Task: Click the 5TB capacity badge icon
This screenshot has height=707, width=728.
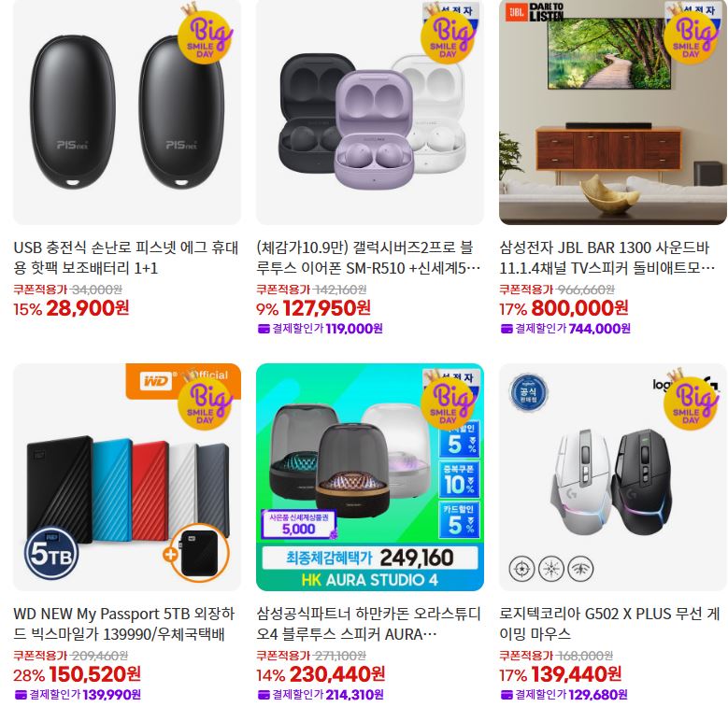Action: [x=51, y=553]
